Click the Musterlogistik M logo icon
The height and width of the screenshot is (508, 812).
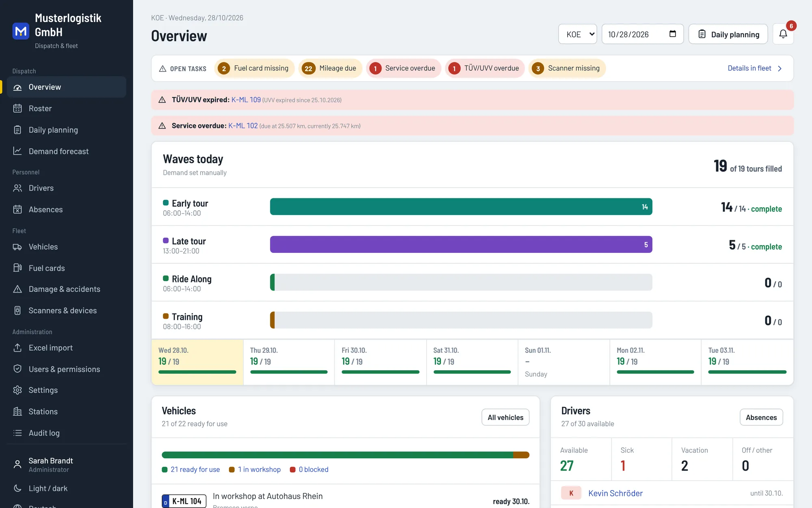[21, 31]
